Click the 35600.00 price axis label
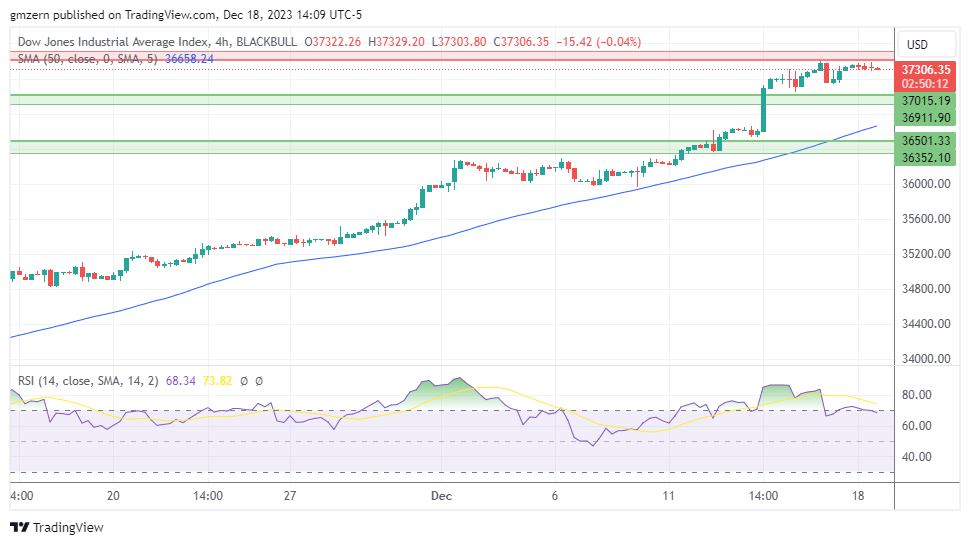 926,219
